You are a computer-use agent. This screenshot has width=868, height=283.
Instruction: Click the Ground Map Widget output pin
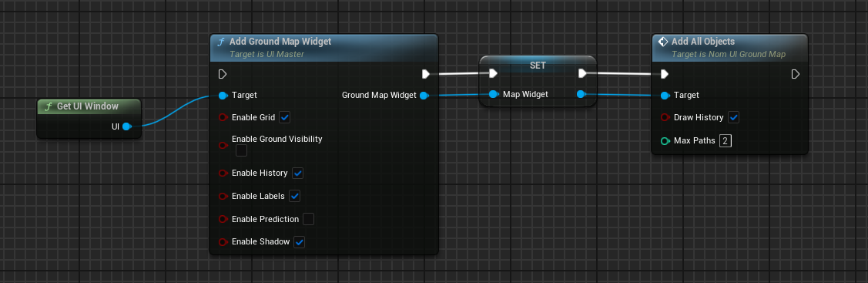[x=424, y=96]
